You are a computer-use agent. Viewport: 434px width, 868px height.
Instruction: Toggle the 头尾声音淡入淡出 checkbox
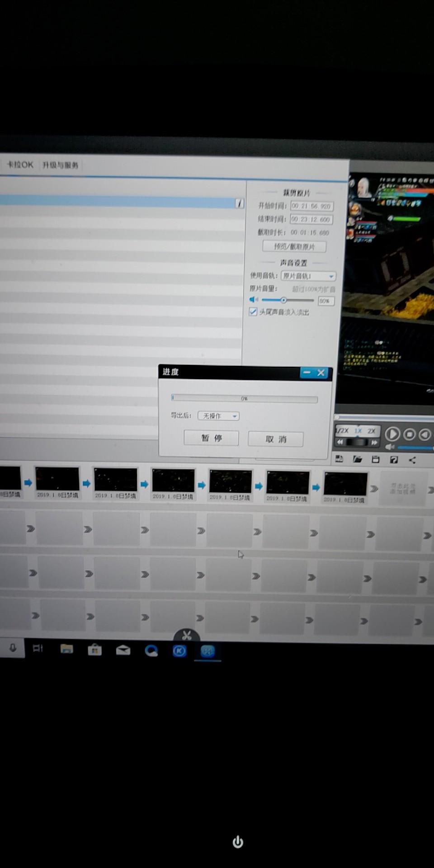coord(253,311)
